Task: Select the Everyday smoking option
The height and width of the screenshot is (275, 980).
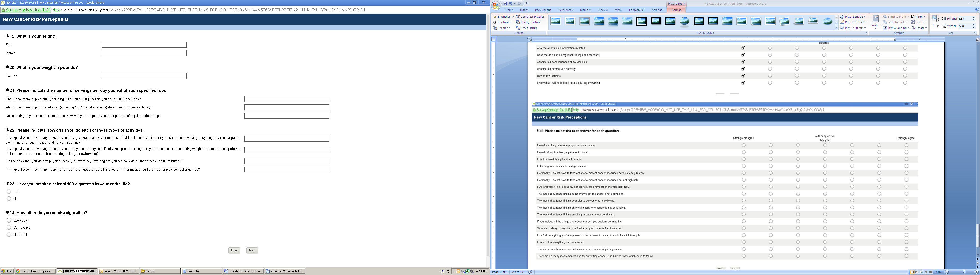Action: [x=9, y=220]
